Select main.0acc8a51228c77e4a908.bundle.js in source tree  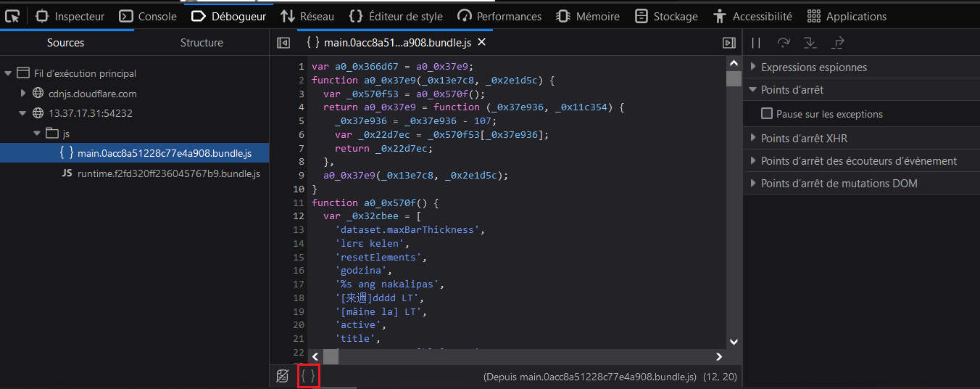pyautogui.click(x=135, y=153)
